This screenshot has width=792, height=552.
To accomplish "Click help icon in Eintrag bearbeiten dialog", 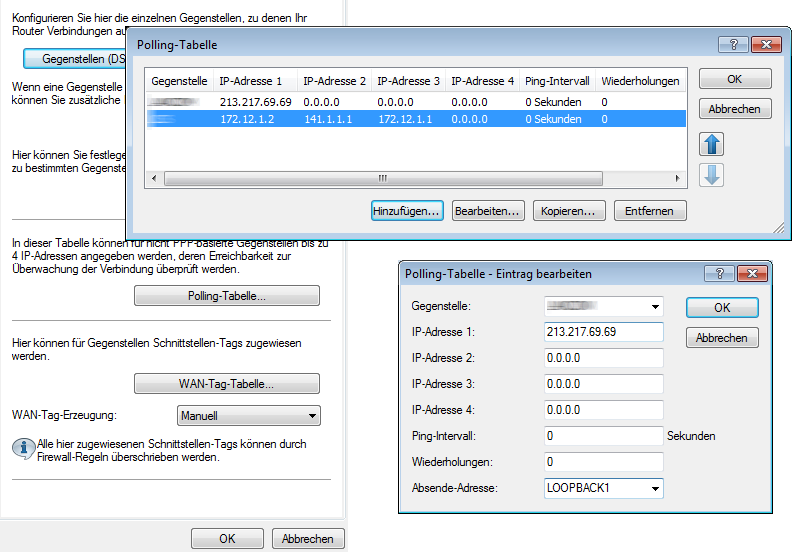I will 719,273.
